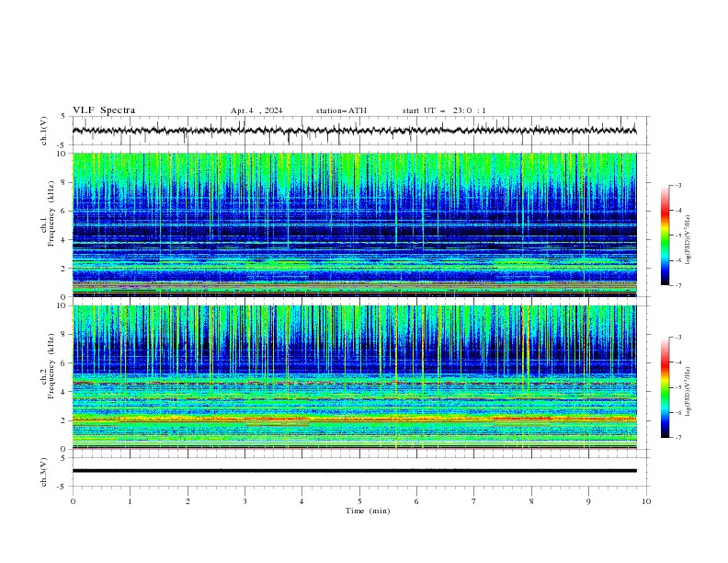Click time axis tick label "1"
Screen dimensions: 728x563
click(x=130, y=501)
